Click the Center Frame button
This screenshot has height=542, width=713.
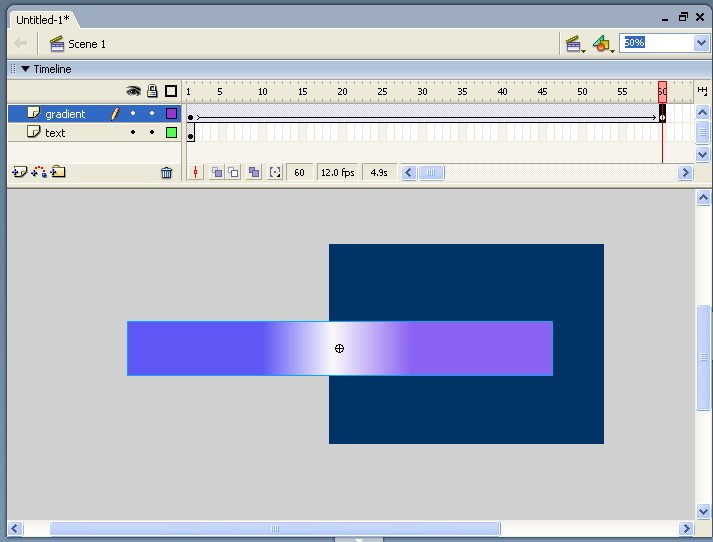[x=196, y=172]
